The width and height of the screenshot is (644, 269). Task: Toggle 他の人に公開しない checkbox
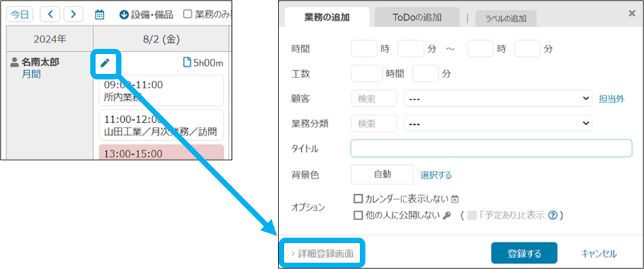tap(359, 216)
